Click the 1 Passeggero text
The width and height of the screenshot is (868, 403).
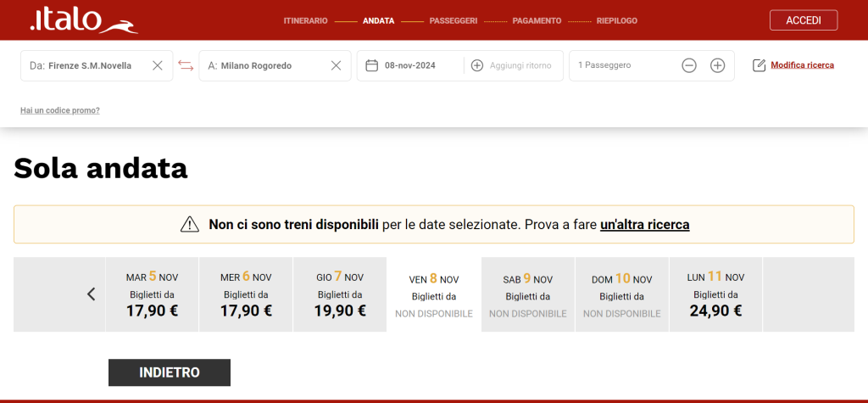tap(604, 65)
